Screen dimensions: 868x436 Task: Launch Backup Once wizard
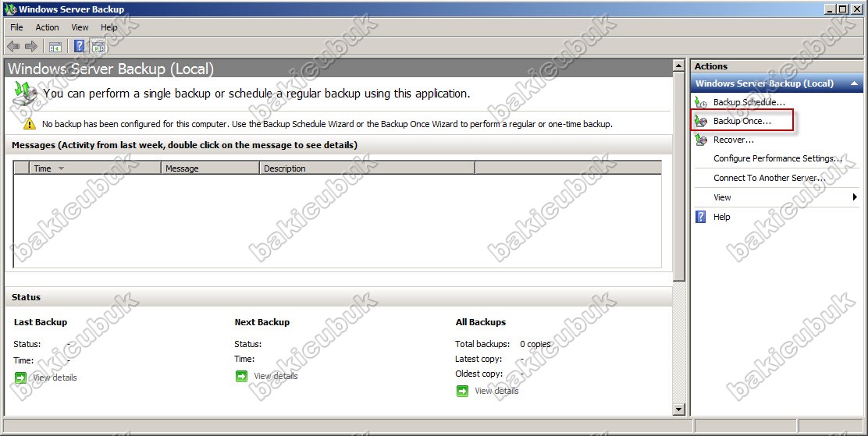[742, 121]
